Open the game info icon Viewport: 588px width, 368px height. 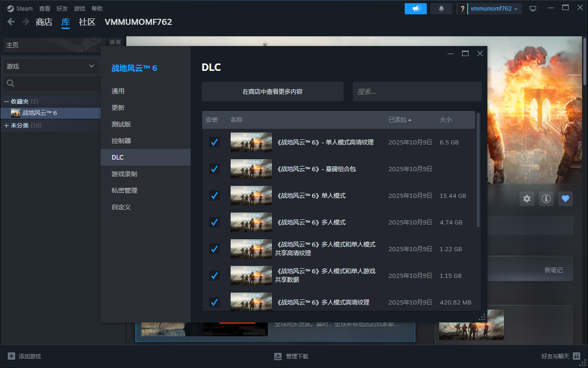pyautogui.click(x=546, y=199)
